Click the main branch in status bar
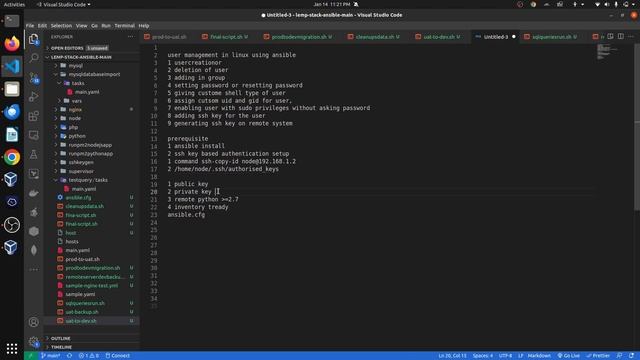640x360 pixels. point(50,356)
